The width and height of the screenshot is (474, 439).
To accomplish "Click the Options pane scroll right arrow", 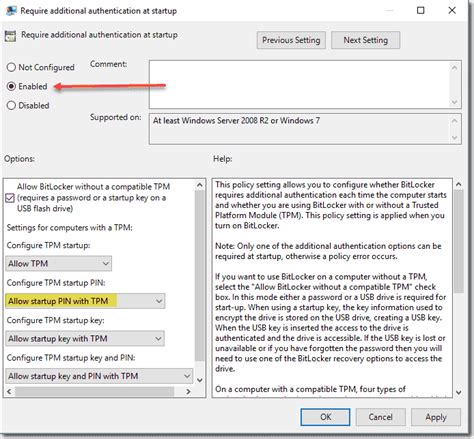I will 188,391.
